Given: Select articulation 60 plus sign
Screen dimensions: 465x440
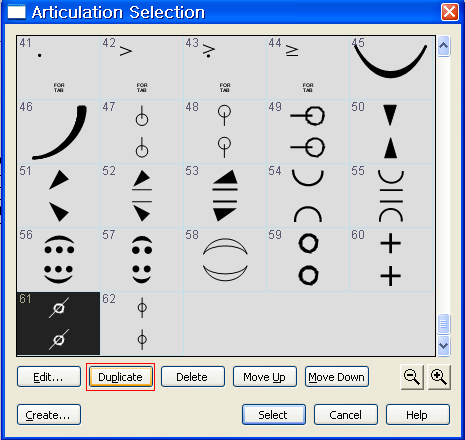Looking at the screenshot, I should (x=391, y=260).
